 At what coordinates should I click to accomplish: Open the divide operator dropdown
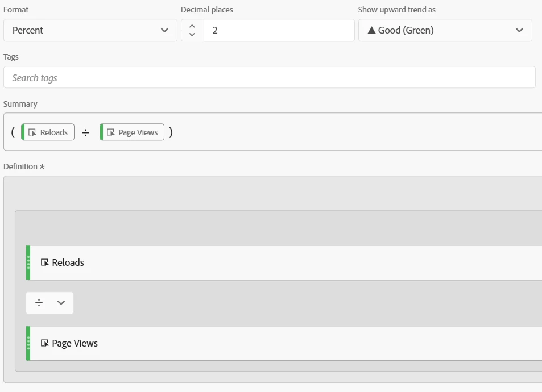(x=50, y=303)
